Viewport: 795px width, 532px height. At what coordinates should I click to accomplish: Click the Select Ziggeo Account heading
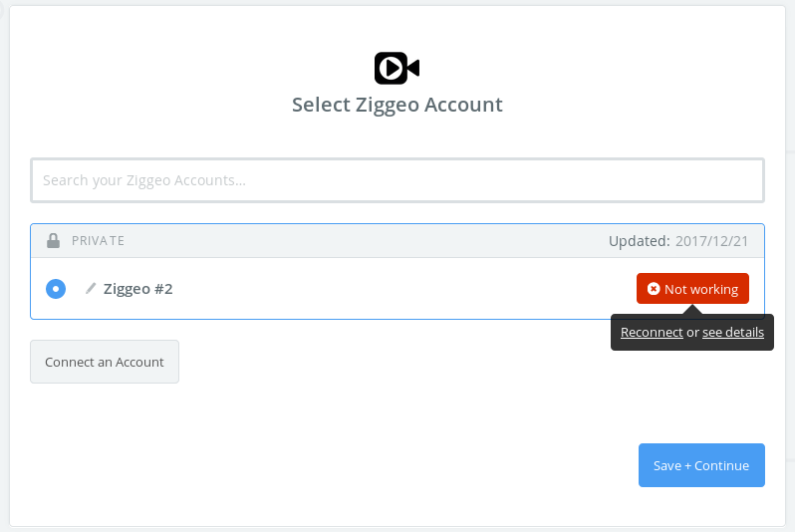click(x=397, y=105)
